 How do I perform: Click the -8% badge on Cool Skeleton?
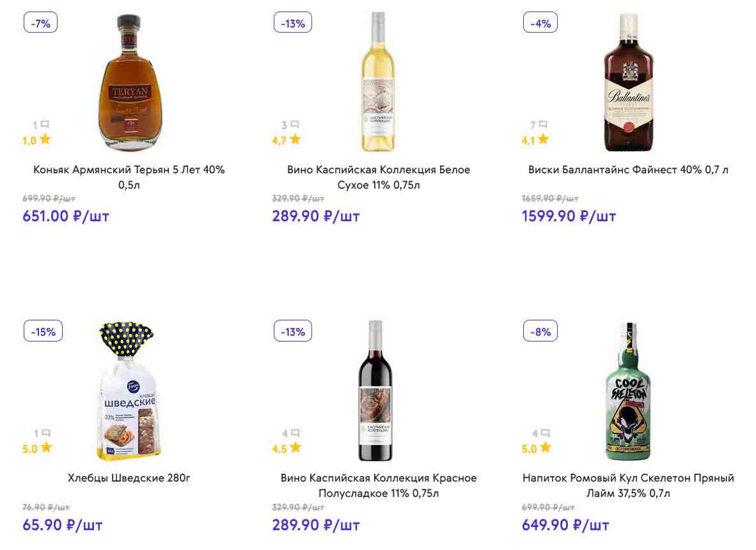click(540, 331)
